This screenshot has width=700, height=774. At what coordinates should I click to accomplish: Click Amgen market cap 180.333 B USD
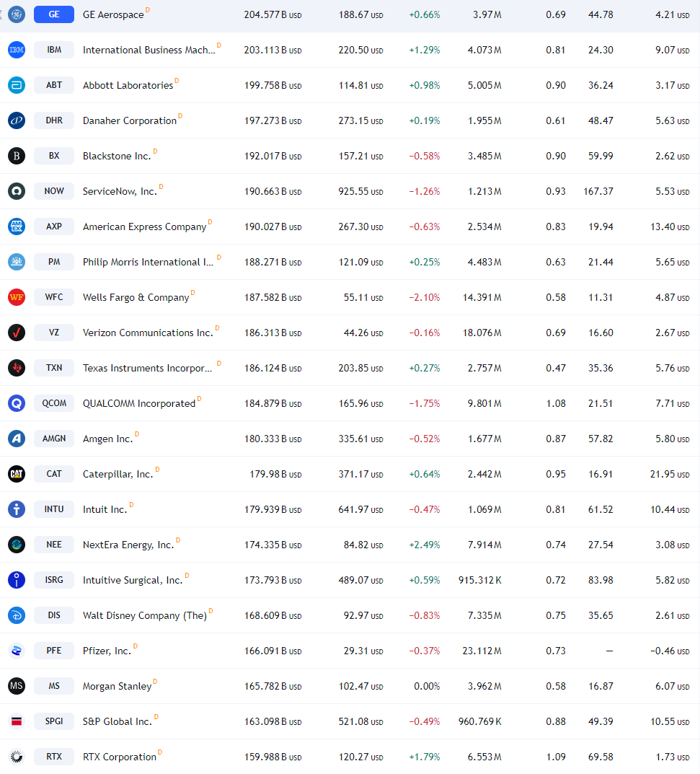coord(273,439)
